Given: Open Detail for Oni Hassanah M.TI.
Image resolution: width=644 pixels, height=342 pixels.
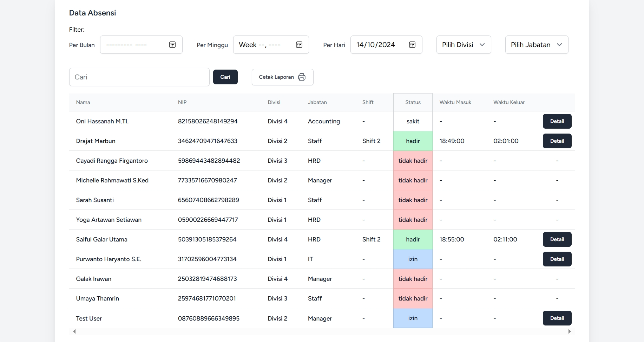Looking at the screenshot, I should pyautogui.click(x=557, y=121).
